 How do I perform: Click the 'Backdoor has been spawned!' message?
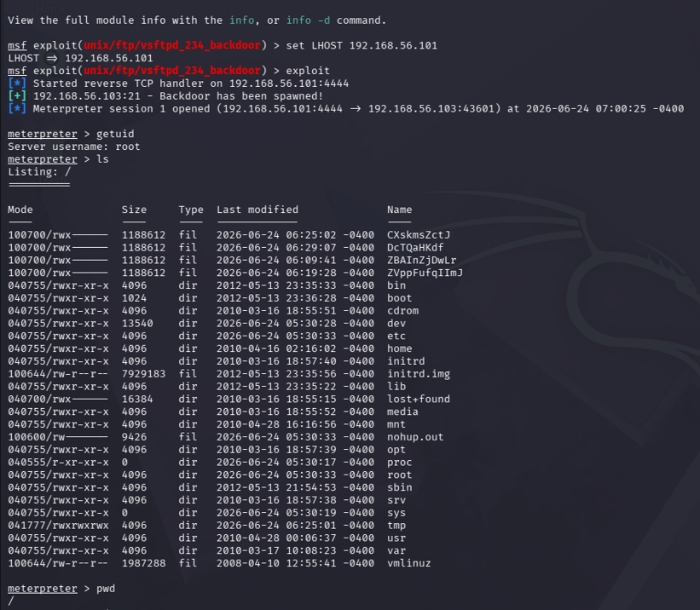(241, 96)
